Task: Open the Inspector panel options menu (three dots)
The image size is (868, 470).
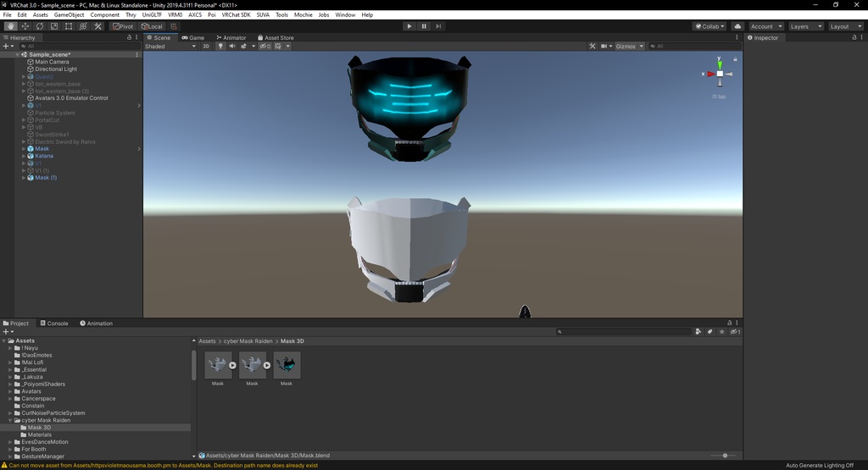Action: click(x=862, y=37)
